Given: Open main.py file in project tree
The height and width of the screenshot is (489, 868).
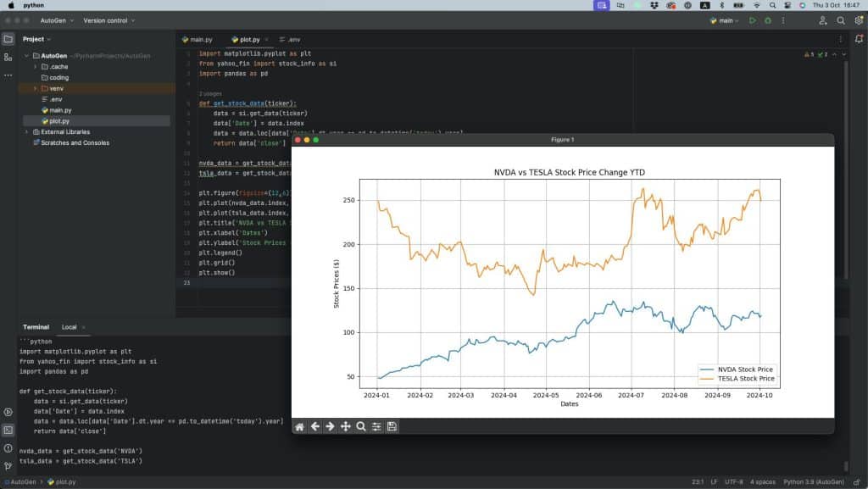Looking at the screenshot, I should point(60,110).
